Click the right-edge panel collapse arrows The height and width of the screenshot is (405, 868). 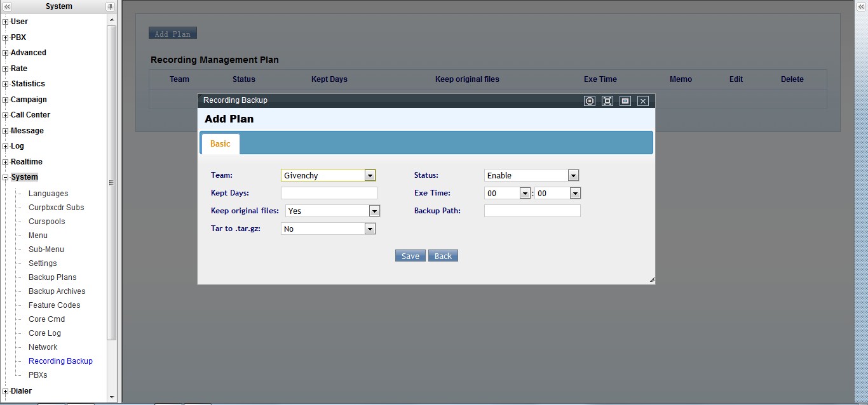click(x=861, y=6)
